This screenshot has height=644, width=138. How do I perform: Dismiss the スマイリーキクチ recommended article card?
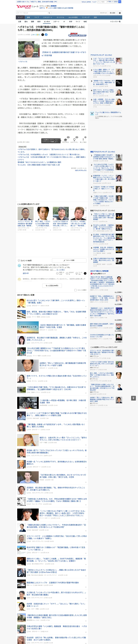[x=33, y=230]
